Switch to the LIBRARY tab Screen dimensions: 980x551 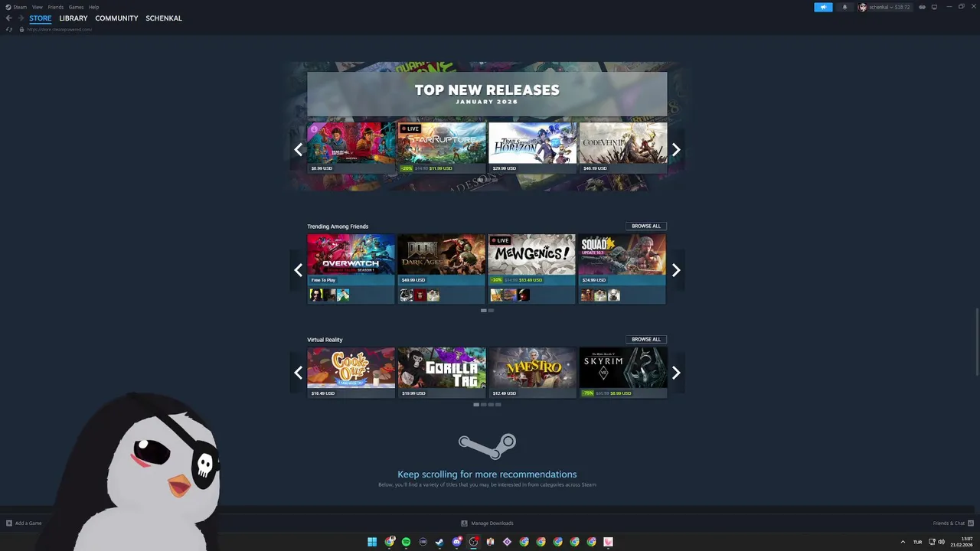tap(73, 18)
